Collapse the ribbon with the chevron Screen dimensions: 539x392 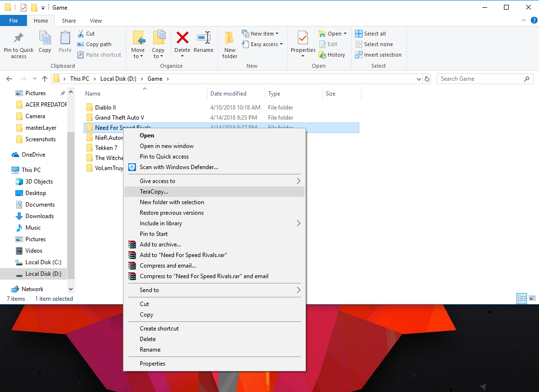pyautogui.click(x=524, y=21)
